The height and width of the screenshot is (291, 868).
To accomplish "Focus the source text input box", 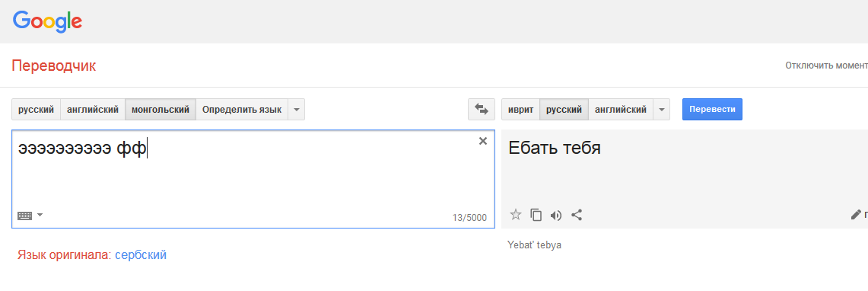I will pyautogui.click(x=253, y=179).
